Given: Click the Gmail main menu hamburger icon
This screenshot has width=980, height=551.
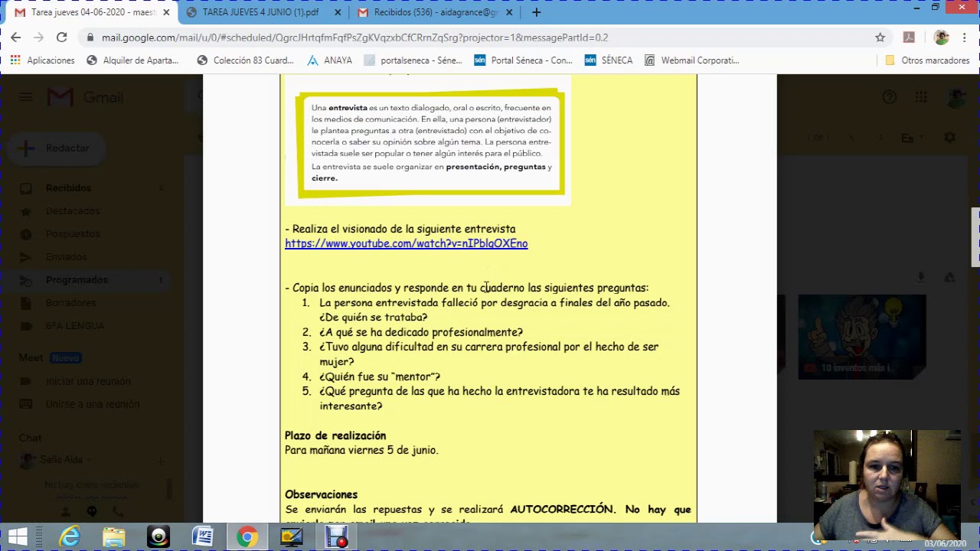Looking at the screenshot, I should click(26, 97).
